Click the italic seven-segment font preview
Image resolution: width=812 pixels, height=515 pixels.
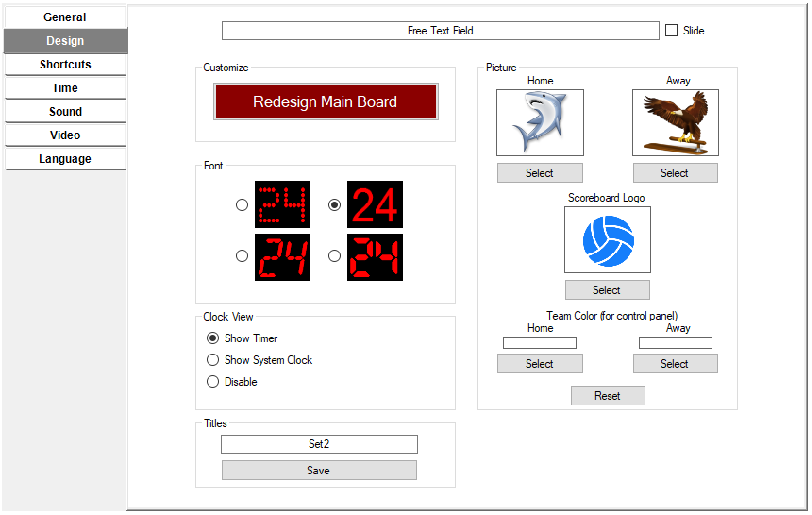(282, 257)
